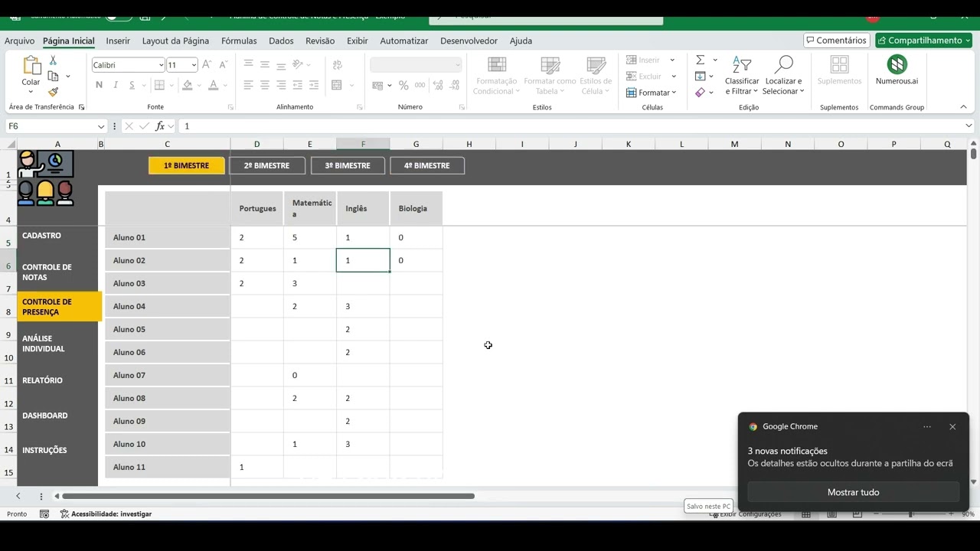Click the Compartilhamento button
This screenshot has width=980, height=551.
(923, 41)
